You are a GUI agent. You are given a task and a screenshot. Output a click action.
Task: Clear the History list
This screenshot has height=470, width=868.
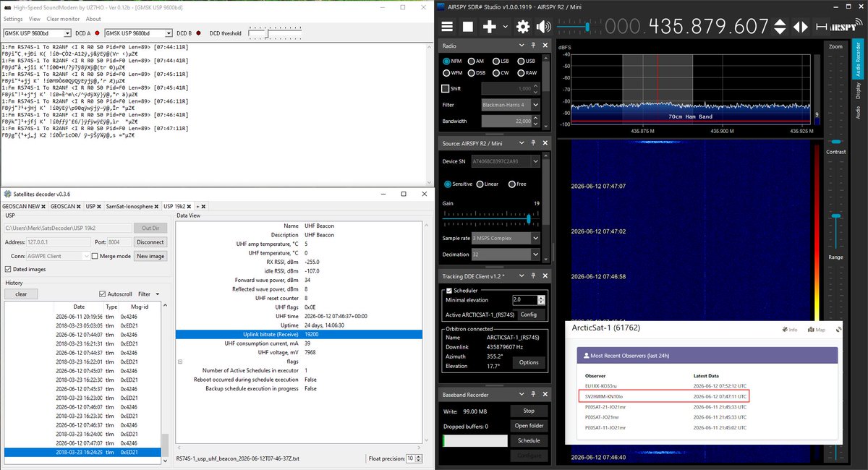[21, 294]
